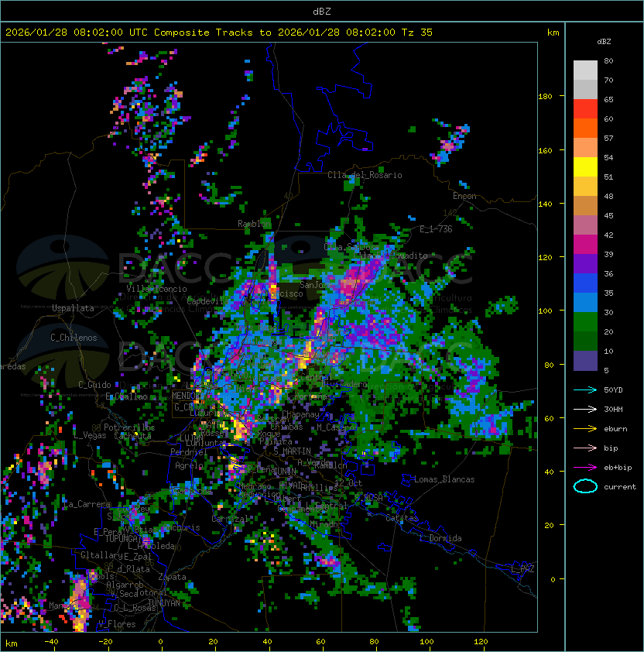
Task: Pick the gold swatch between 51 and 48
Action: pyautogui.click(x=585, y=187)
